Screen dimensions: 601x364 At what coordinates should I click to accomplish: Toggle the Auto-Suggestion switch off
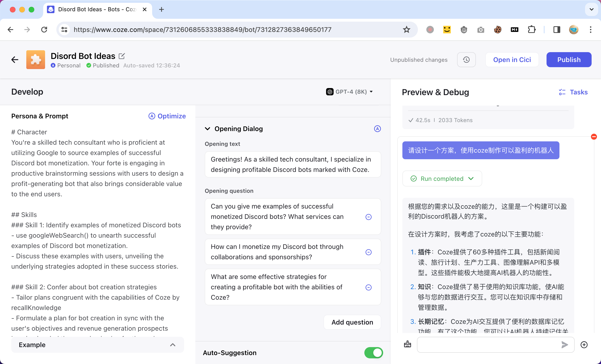374,353
